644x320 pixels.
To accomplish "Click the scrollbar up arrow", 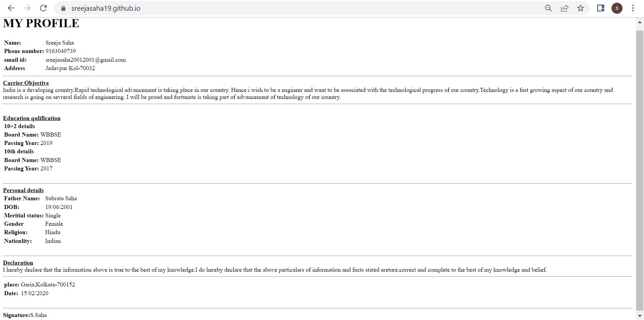I will coord(640,22).
